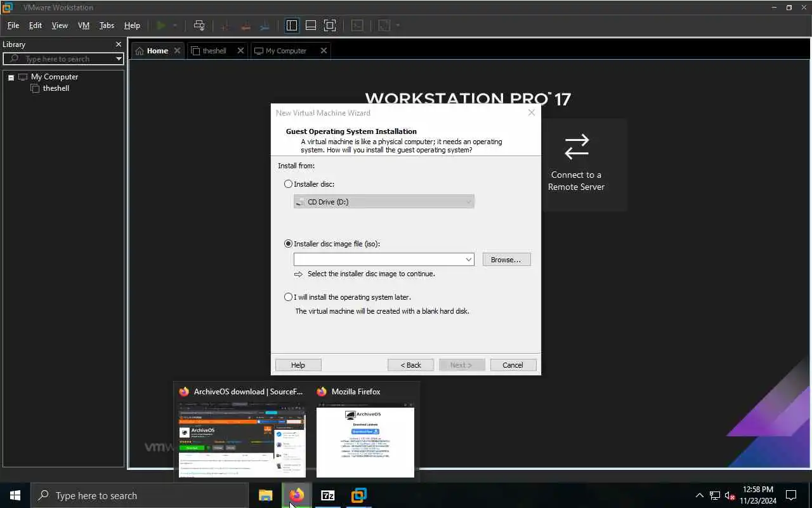Close the My Computer tab
812x508 pixels.
pyautogui.click(x=324, y=51)
